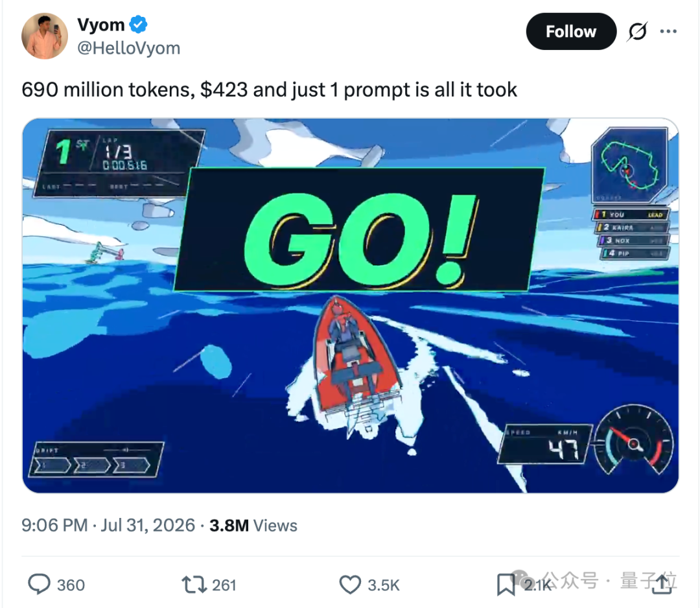The width and height of the screenshot is (700, 608).
Task: Follow the Vyom account
Action: tap(571, 31)
